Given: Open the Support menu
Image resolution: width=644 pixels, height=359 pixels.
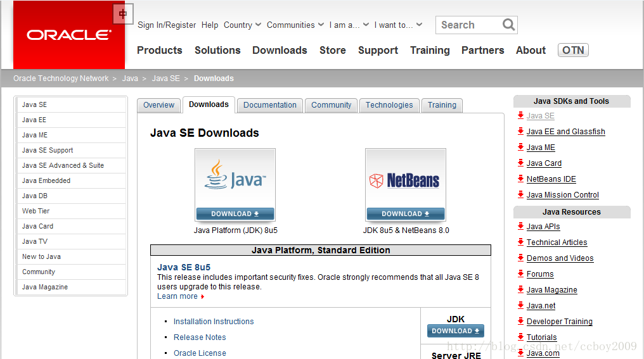Looking at the screenshot, I should 378,50.
